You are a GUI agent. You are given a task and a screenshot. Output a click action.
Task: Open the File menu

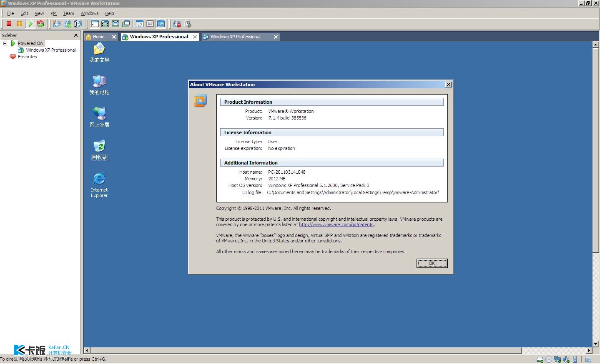coord(10,13)
